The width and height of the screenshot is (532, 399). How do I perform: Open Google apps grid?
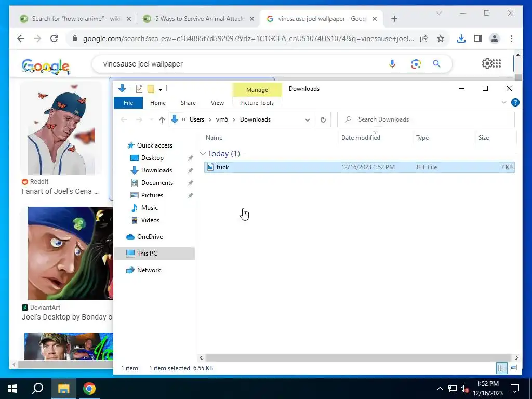click(497, 63)
